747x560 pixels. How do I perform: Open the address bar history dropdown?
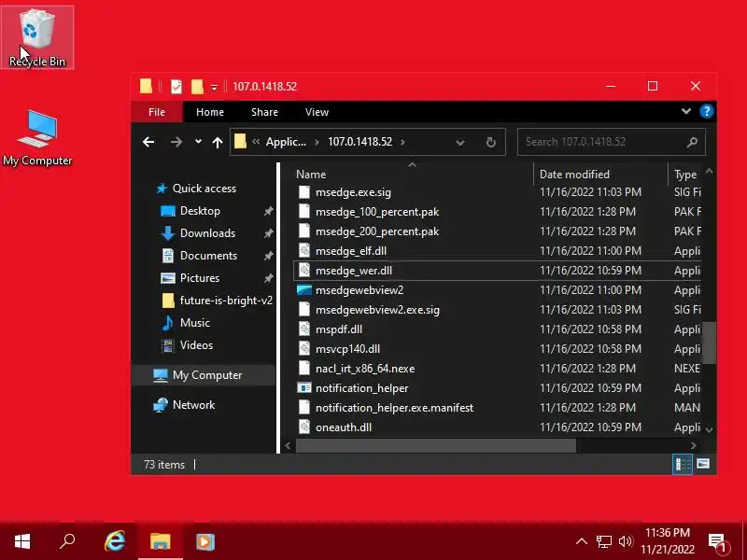pyautogui.click(x=460, y=143)
